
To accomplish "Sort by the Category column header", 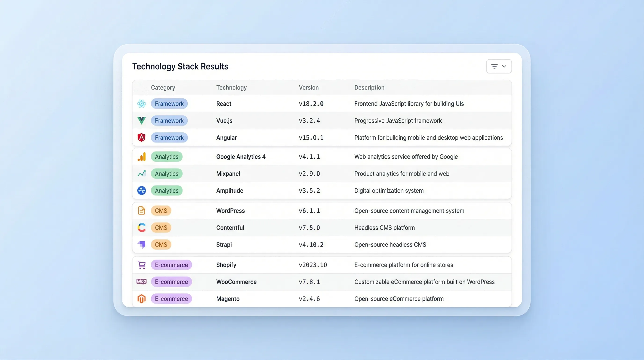I will tap(163, 88).
